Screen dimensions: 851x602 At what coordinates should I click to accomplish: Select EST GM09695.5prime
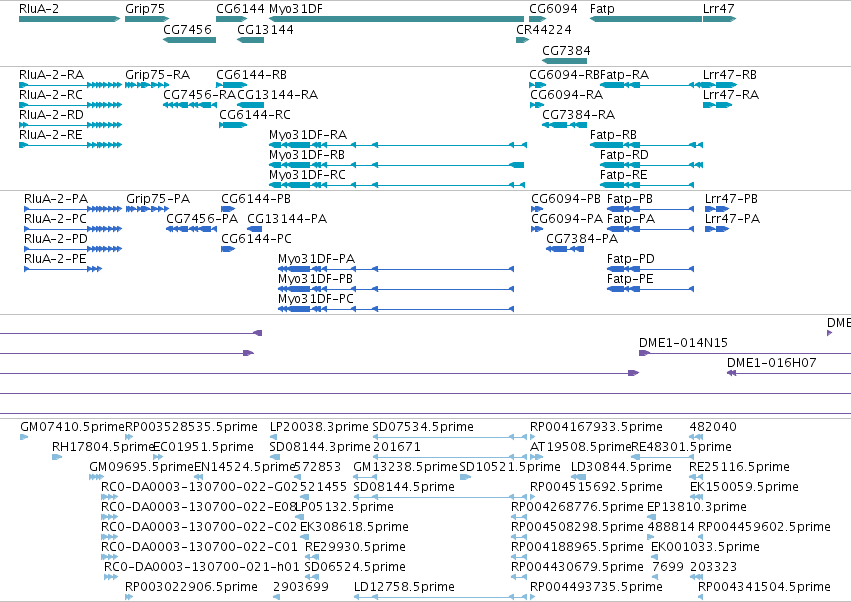pyautogui.click(x=96, y=477)
